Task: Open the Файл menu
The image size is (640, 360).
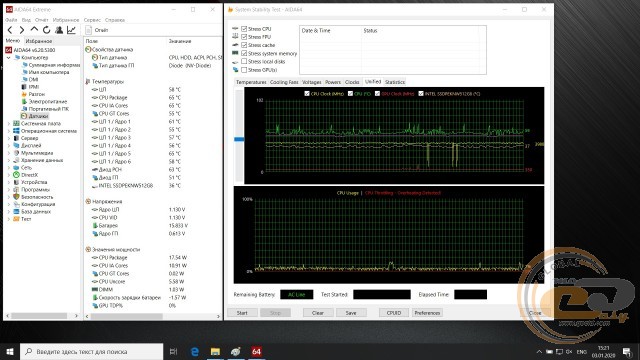Action: pos(11,20)
